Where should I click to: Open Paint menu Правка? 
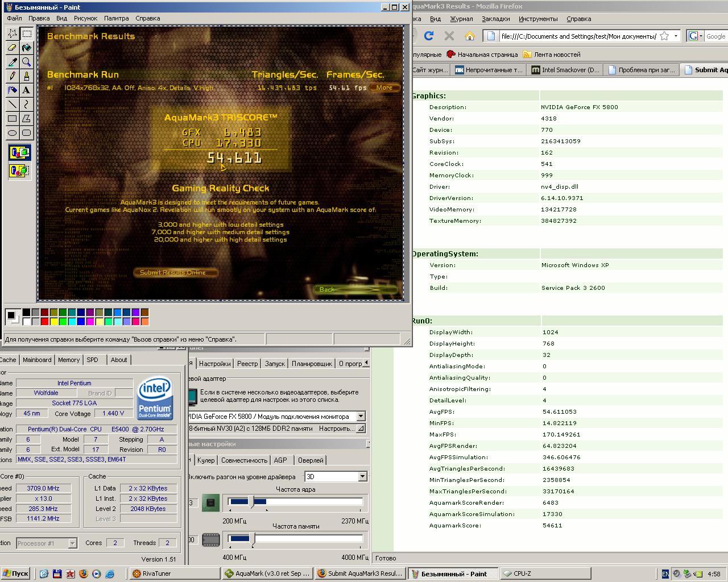(x=39, y=18)
